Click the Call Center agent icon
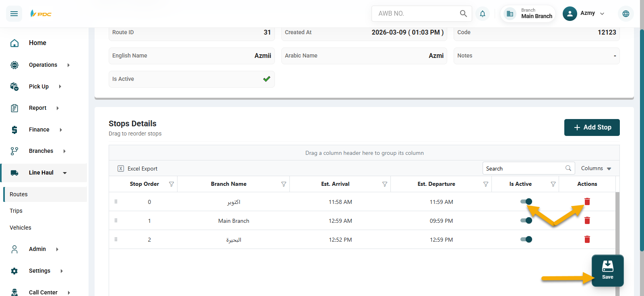 (14, 292)
